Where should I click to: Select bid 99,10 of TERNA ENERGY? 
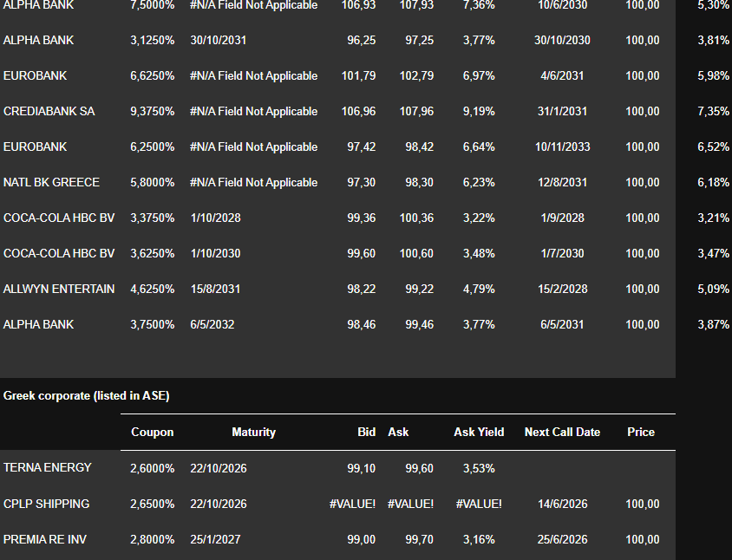coord(362,468)
